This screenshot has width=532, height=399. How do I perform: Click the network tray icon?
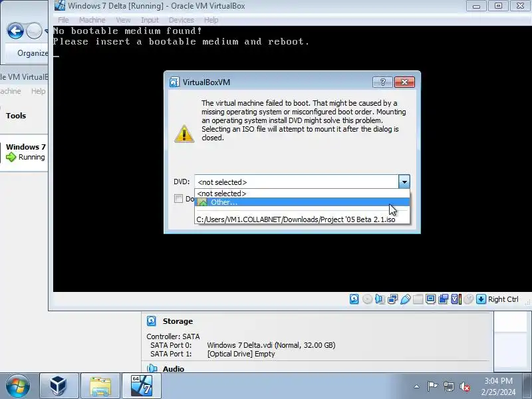point(448,386)
